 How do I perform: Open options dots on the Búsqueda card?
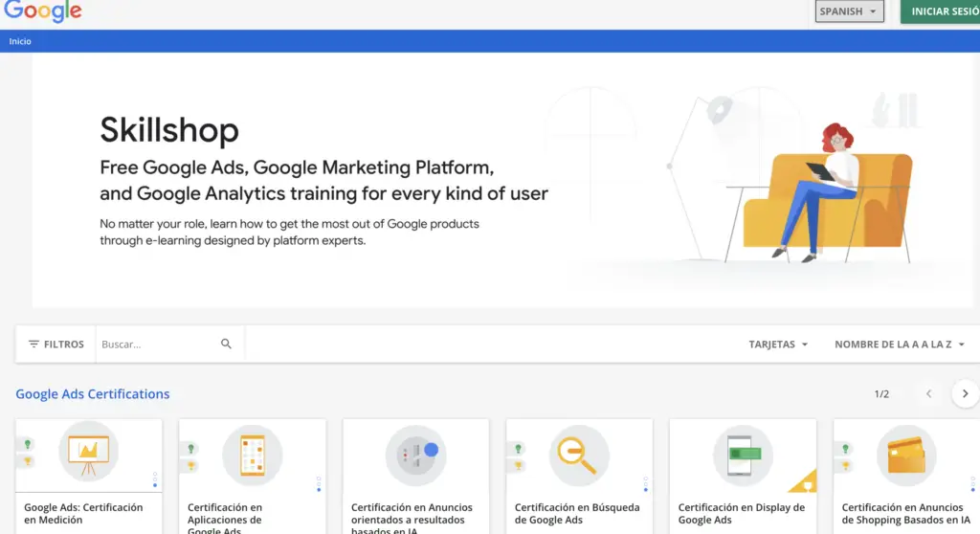click(x=646, y=484)
